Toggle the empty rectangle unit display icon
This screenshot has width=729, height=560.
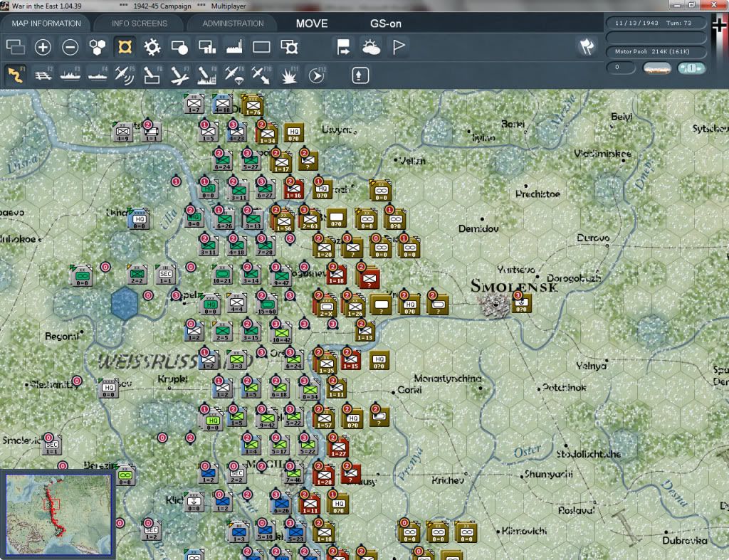(x=261, y=47)
